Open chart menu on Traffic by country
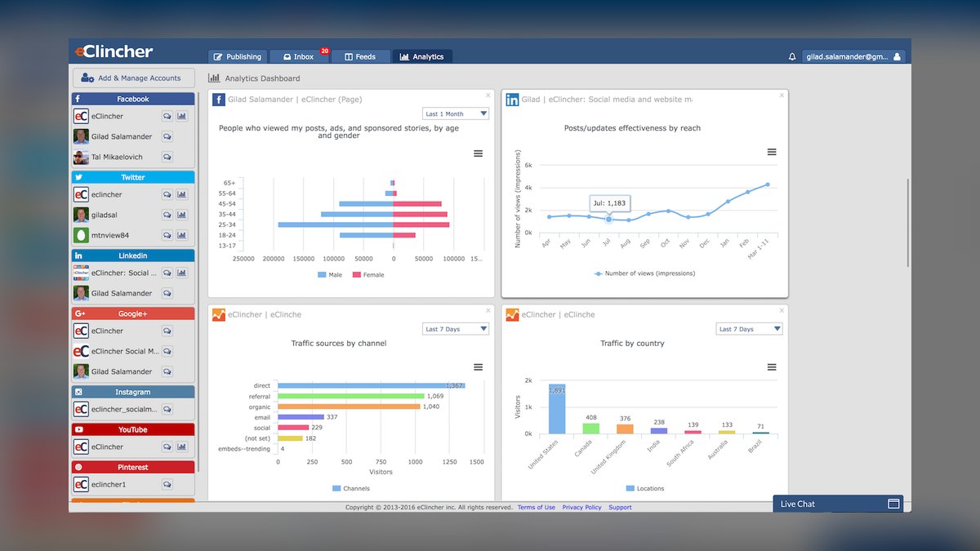The image size is (980, 551). coord(772,367)
